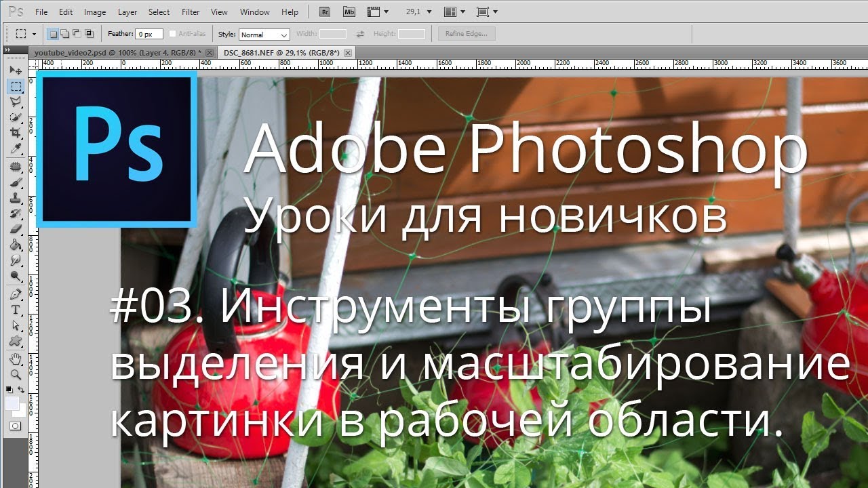Click the foreground color swatch
The image size is (868, 488).
(x=12, y=403)
